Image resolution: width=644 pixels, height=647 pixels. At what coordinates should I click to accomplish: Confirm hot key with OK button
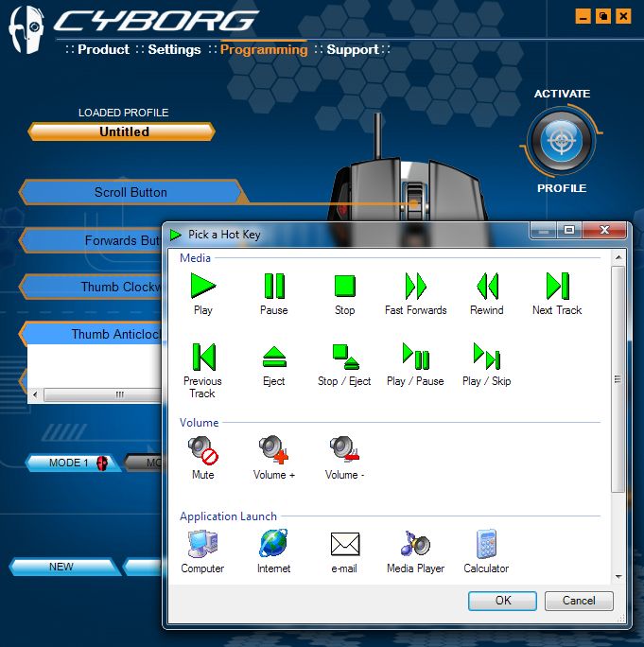[502, 601]
